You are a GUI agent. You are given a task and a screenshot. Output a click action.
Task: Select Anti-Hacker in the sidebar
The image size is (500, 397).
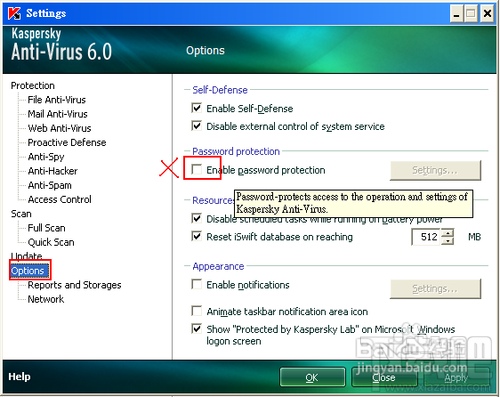(x=53, y=171)
